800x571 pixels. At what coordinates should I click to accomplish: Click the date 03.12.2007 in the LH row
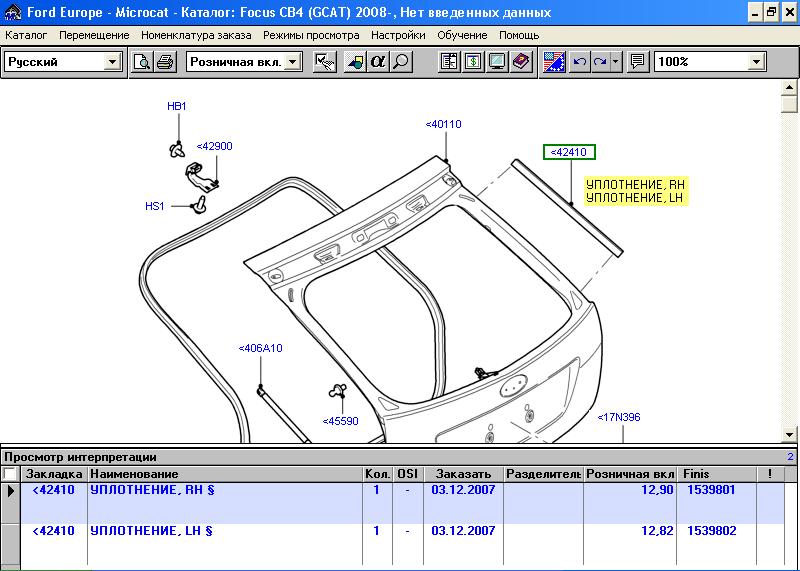point(463,531)
